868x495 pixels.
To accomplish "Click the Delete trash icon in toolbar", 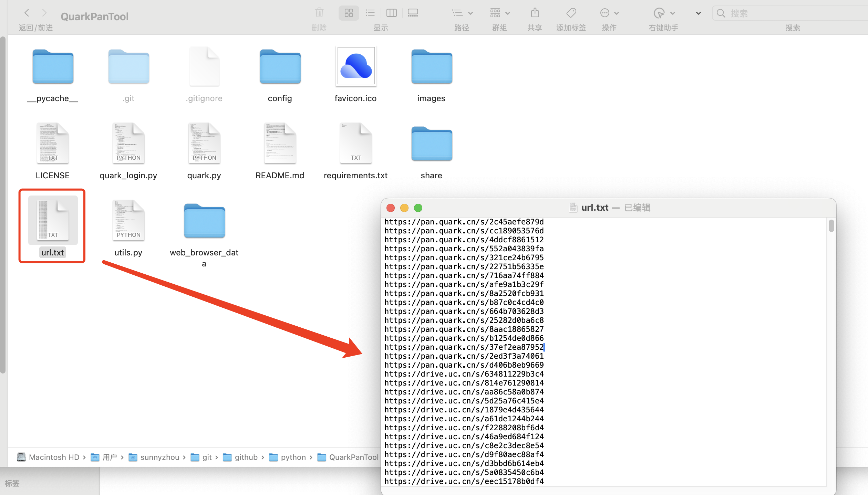I will 319,13.
